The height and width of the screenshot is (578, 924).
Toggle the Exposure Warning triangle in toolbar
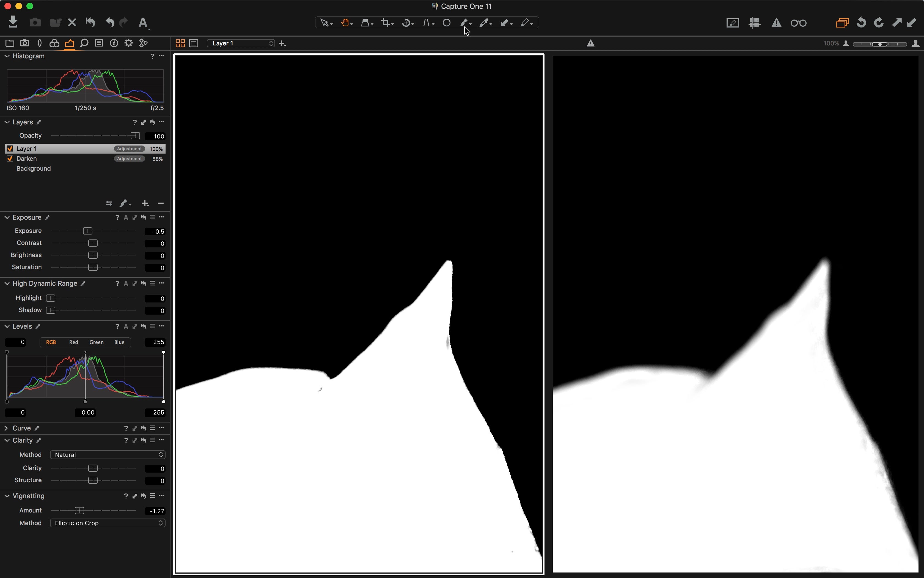pyautogui.click(x=776, y=23)
